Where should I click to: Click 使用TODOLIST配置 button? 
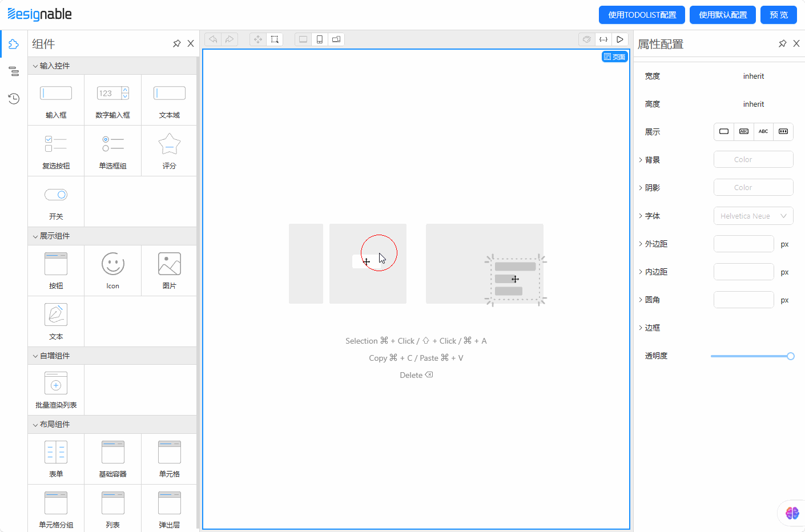pos(642,15)
